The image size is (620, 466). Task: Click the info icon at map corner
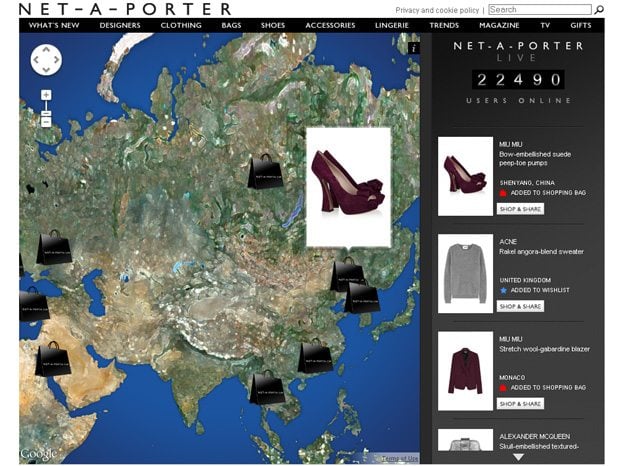(413, 48)
